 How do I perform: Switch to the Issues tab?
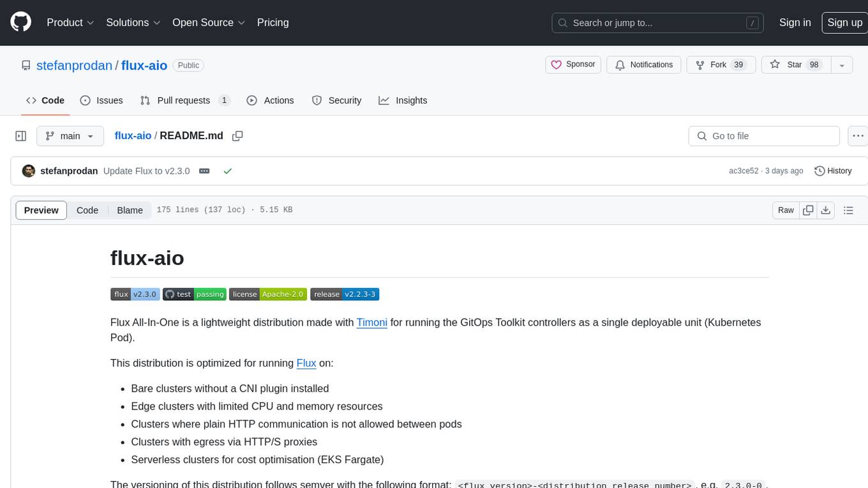[x=101, y=100]
